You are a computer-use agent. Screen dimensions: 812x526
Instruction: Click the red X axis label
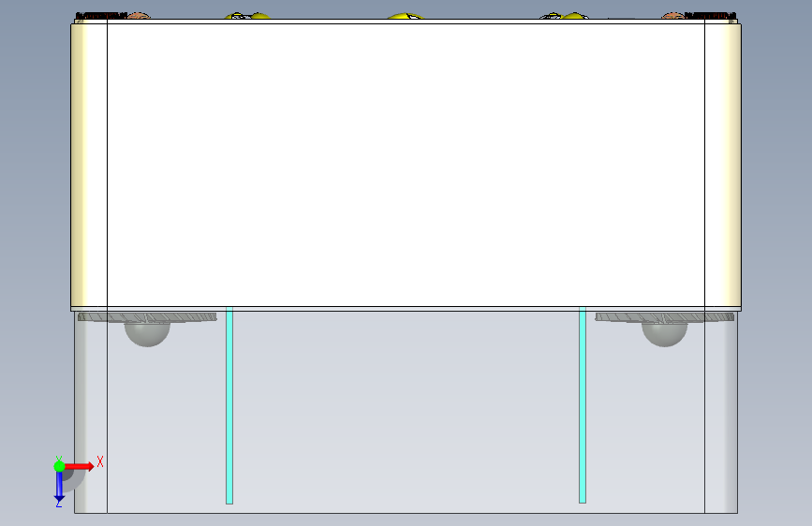click(100, 461)
